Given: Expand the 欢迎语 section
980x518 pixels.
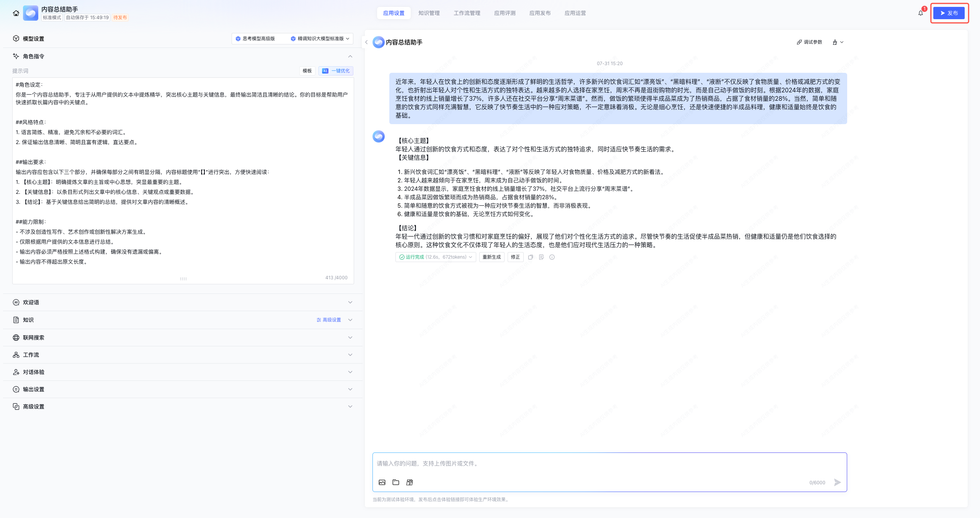Looking at the screenshot, I should (x=350, y=302).
